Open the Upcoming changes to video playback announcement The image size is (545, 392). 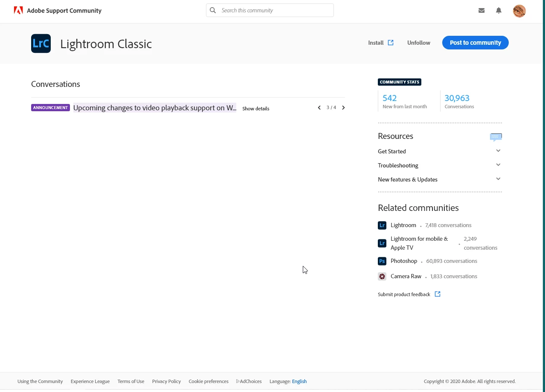tap(155, 108)
